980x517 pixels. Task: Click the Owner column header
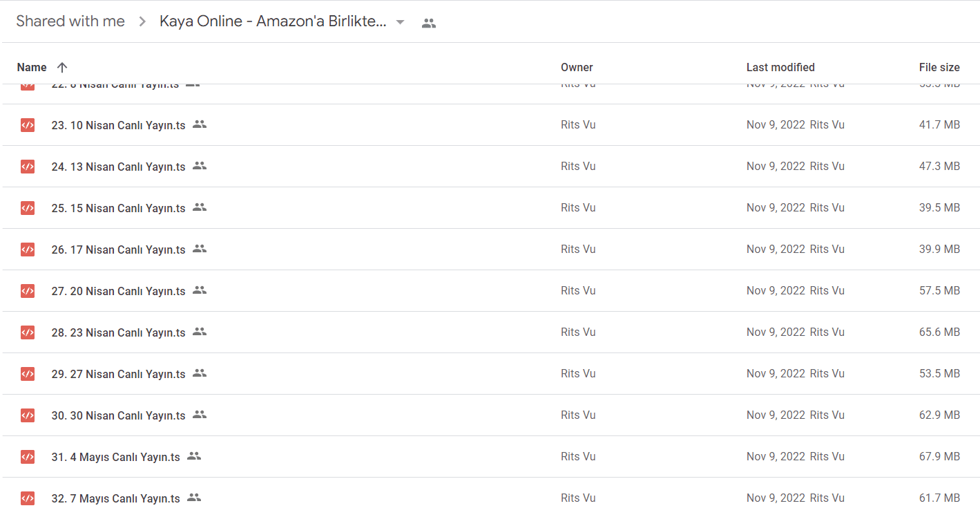coord(577,67)
